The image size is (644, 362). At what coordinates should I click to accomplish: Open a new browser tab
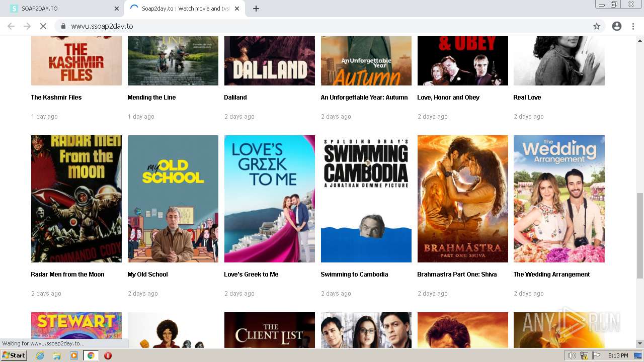256,9
